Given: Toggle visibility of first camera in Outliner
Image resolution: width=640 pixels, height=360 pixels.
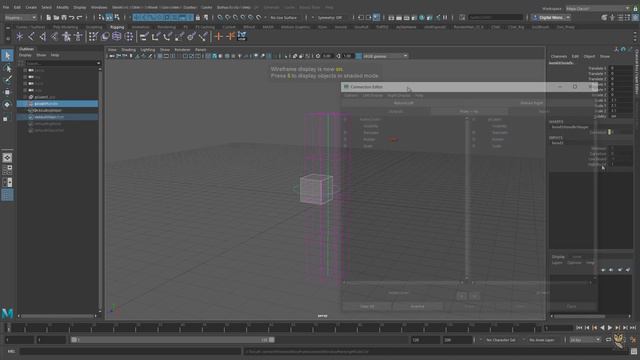Looking at the screenshot, I should tap(31, 70).
